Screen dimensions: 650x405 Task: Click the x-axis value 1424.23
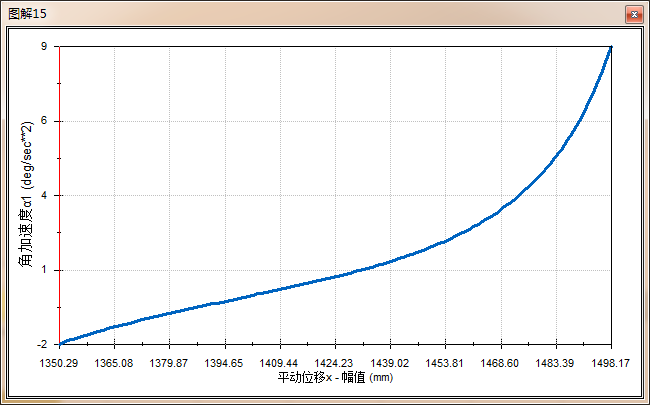pyautogui.click(x=334, y=363)
